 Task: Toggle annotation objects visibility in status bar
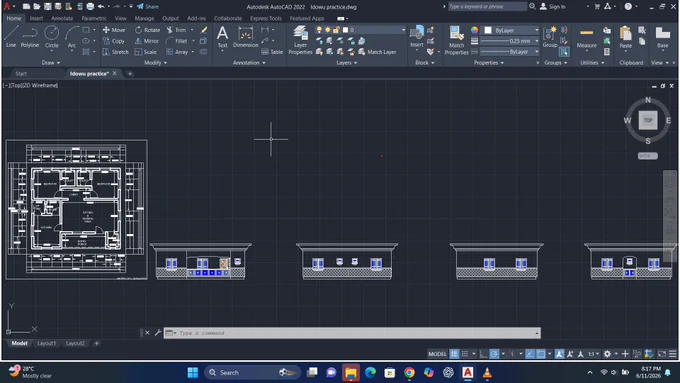click(x=559, y=354)
